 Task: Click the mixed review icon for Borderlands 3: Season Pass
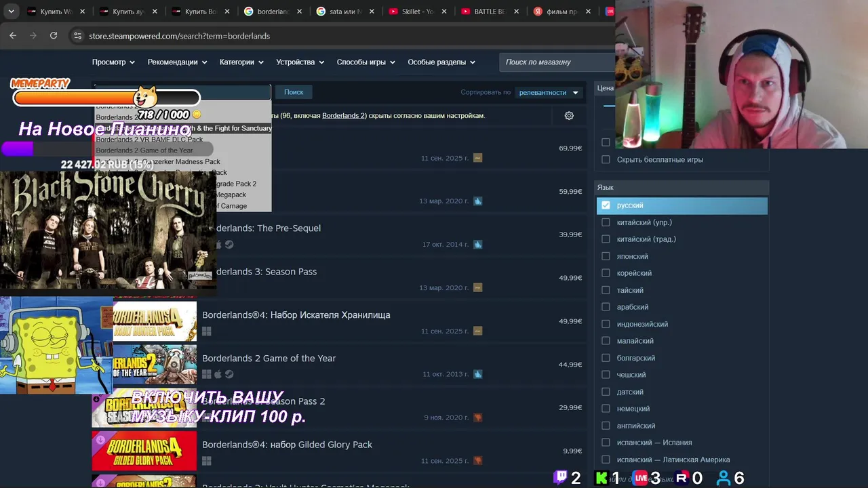point(478,287)
